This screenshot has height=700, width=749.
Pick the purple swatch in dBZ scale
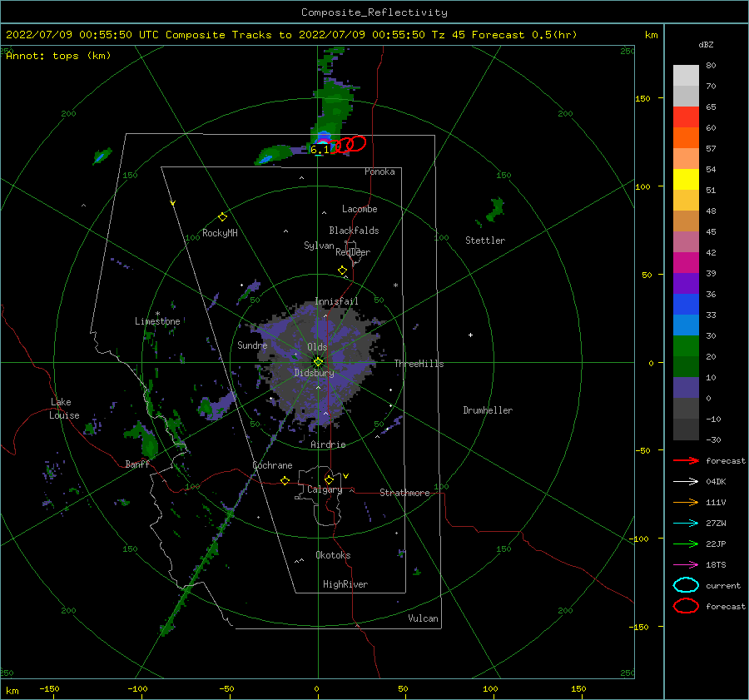tap(686, 283)
